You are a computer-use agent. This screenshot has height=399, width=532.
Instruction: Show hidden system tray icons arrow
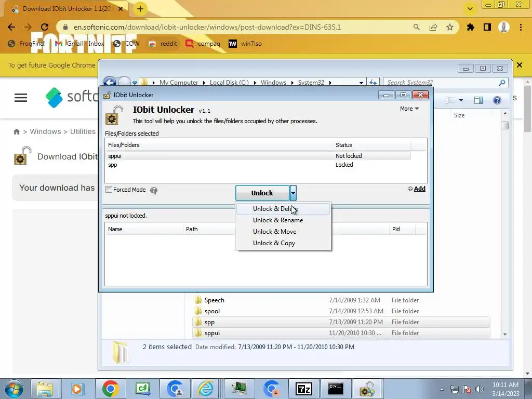442,390
